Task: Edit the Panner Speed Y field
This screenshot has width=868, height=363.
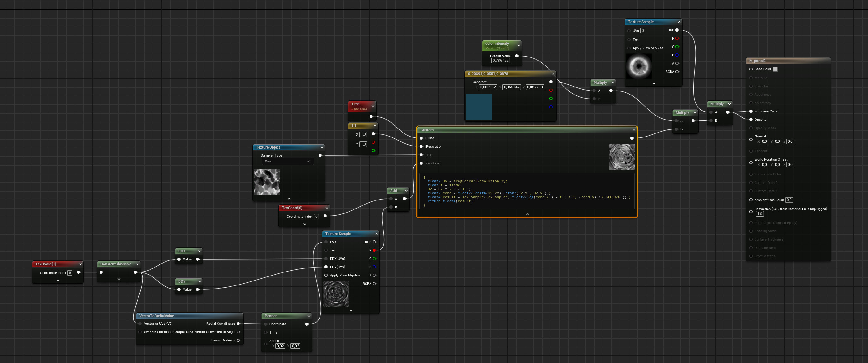Action: (295, 346)
